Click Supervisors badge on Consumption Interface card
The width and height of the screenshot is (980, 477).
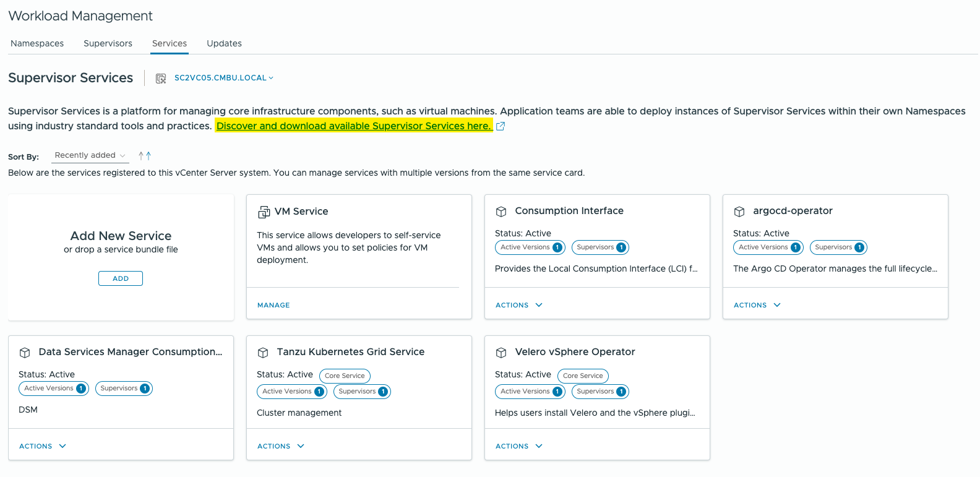pyautogui.click(x=601, y=247)
